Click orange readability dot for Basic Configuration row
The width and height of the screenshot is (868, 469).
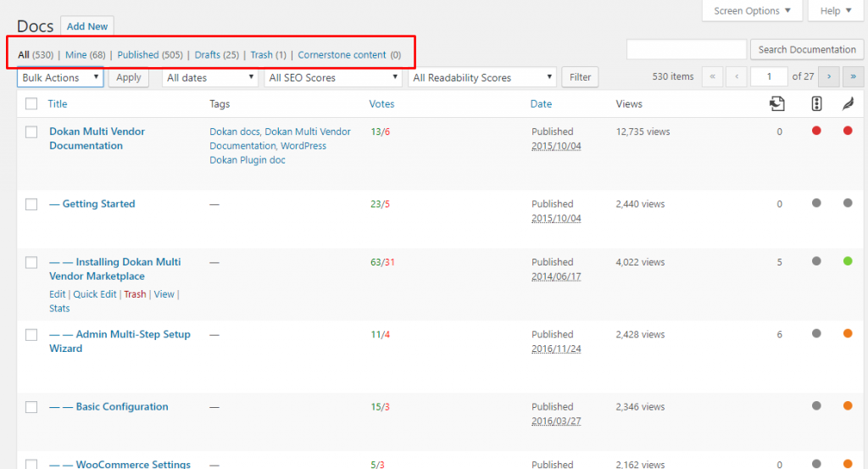pyautogui.click(x=848, y=405)
